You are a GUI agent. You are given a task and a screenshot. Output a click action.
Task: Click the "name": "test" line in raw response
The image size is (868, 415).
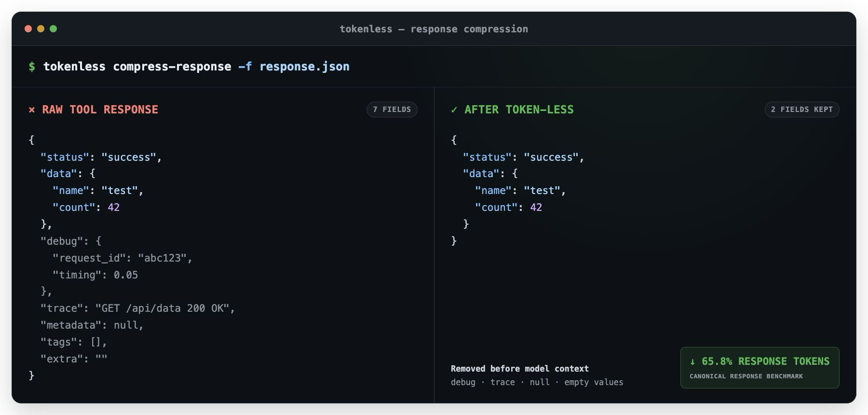point(98,191)
